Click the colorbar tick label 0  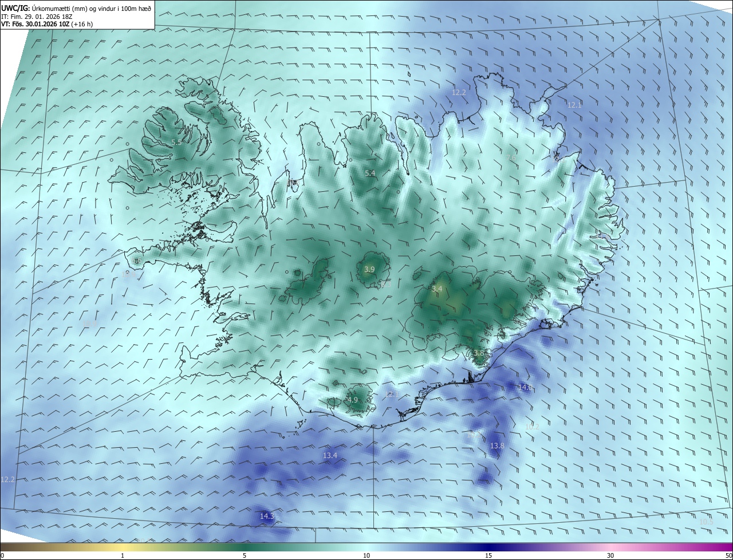2,555
